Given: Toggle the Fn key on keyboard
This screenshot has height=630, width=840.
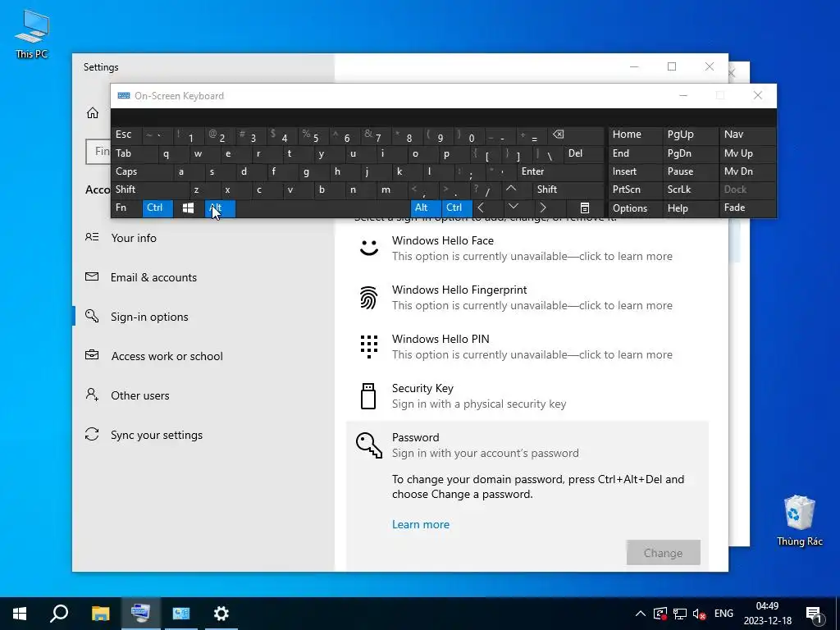Looking at the screenshot, I should pos(126,208).
